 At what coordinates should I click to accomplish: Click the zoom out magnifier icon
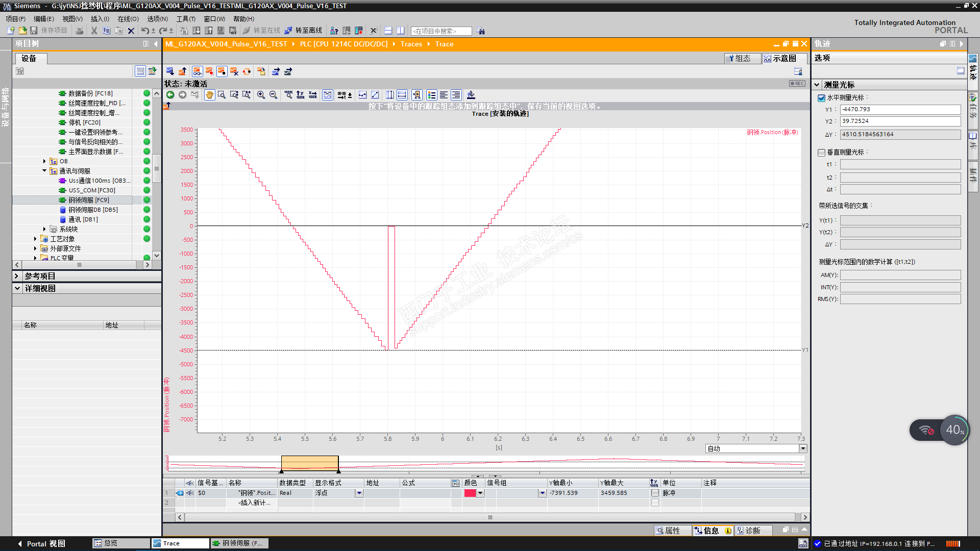pyautogui.click(x=273, y=95)
